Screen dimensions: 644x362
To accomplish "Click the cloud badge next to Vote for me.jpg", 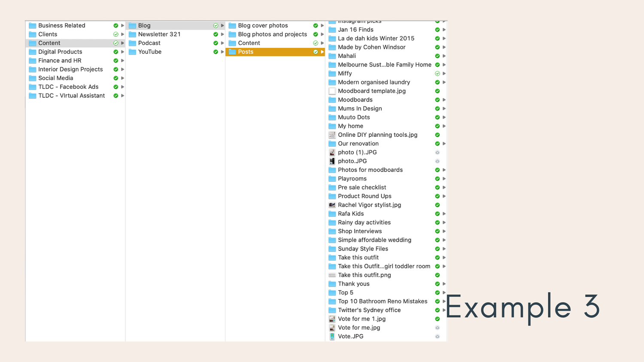I will (x=437, y=327).
